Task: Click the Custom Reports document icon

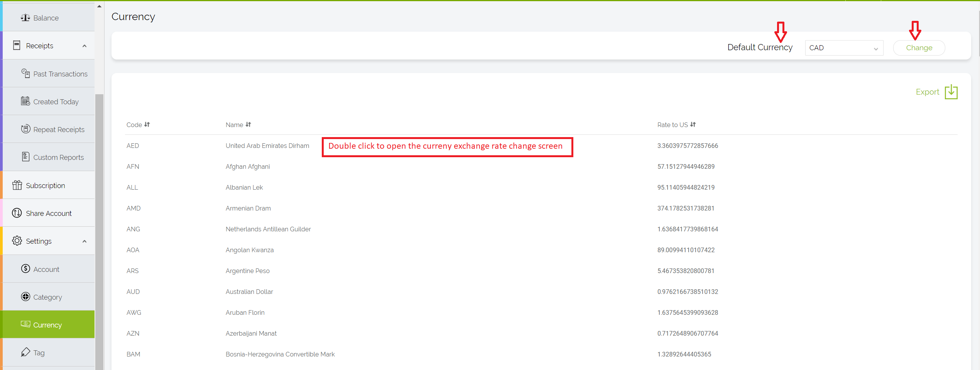Action: 25,157
